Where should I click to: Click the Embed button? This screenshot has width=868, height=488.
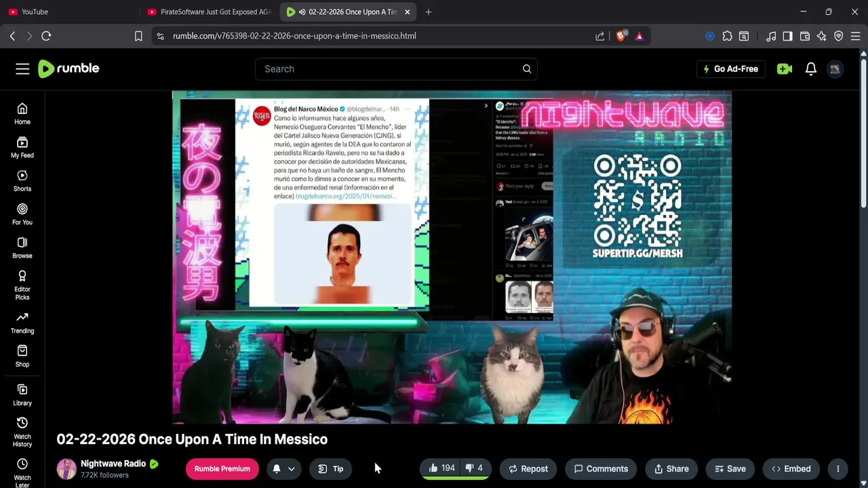tap(791, 468)
